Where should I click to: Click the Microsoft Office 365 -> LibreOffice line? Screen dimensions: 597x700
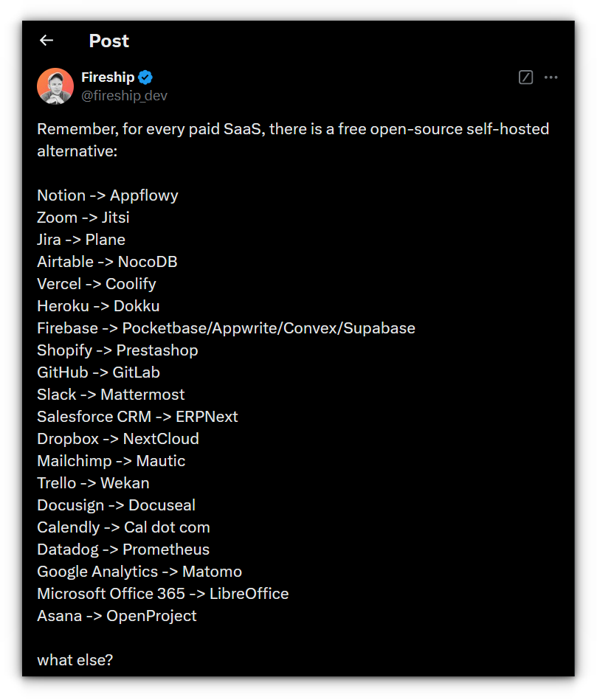[x=163, y=594]
